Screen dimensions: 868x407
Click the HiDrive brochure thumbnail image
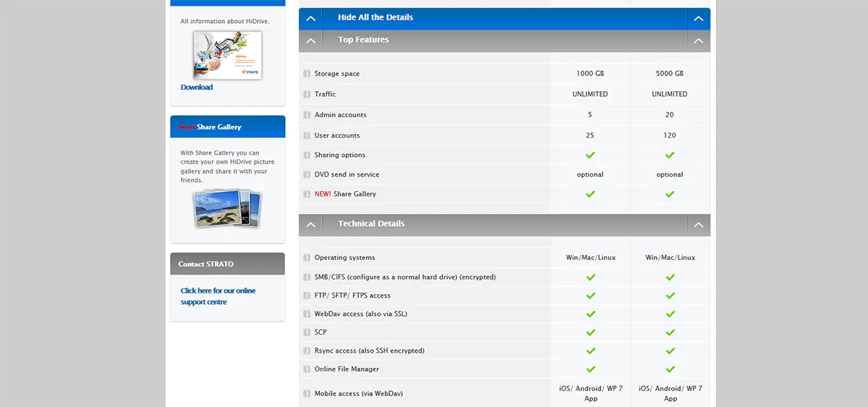coord(227,54)
